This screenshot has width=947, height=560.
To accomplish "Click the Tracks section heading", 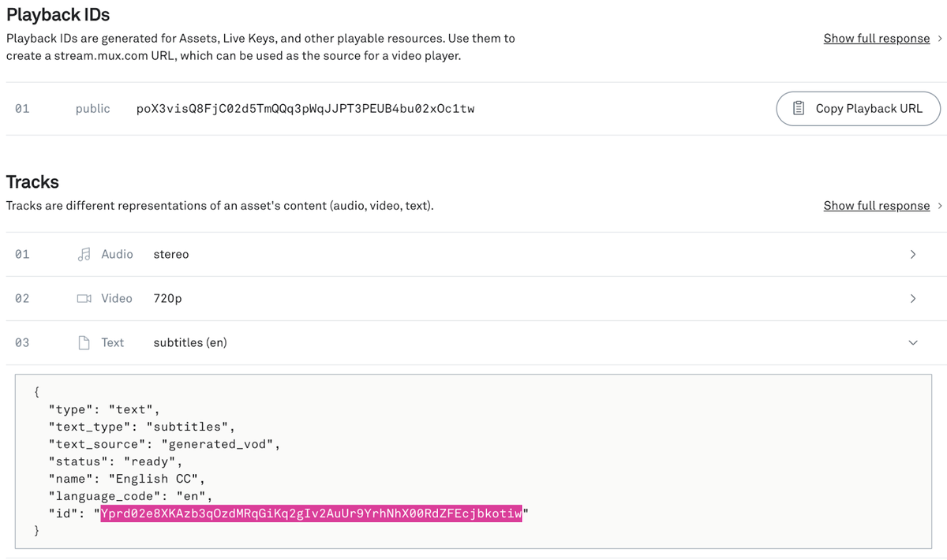I will tap(32, 181).
